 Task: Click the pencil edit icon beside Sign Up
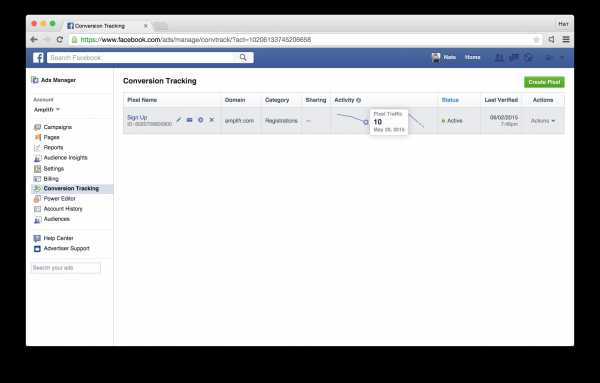click(x=178, y=120)
